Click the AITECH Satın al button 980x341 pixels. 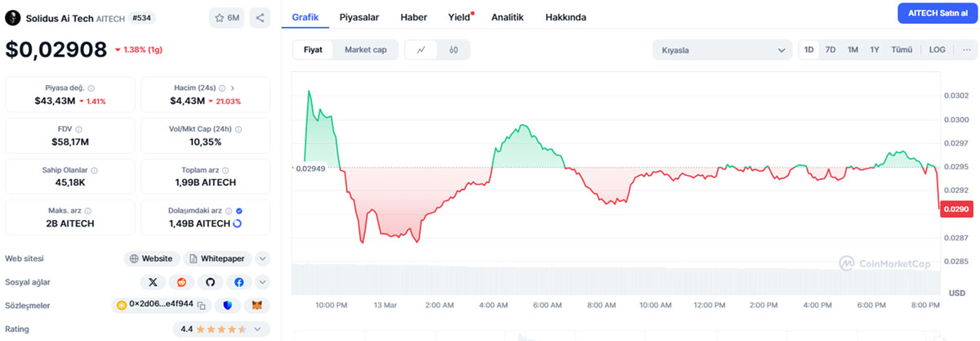937,13
